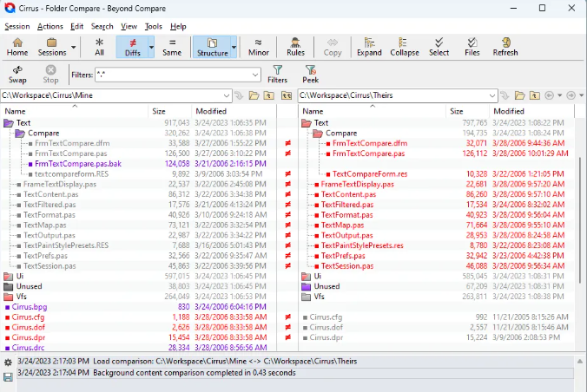Viewport: 587px width, 392px height.
Task: Open the Help menu
Action: coord(178,27)
